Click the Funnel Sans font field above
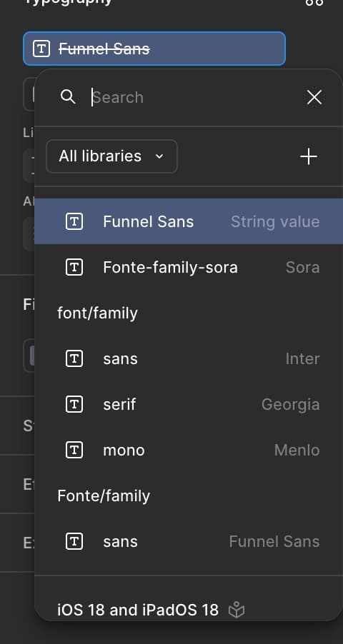Image resolution: width=343 pixels, height=644 pixels. point(154,49)
